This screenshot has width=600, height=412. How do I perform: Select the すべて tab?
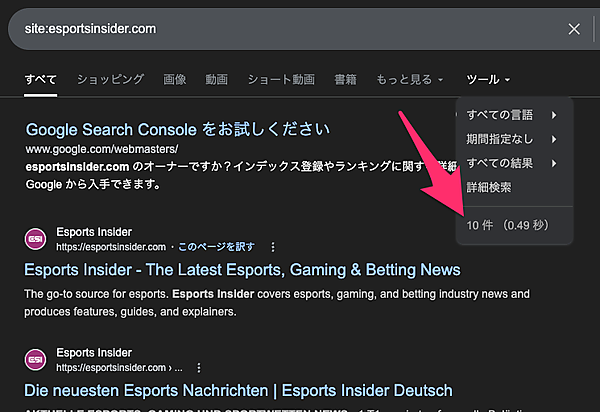tap(41, 80)
